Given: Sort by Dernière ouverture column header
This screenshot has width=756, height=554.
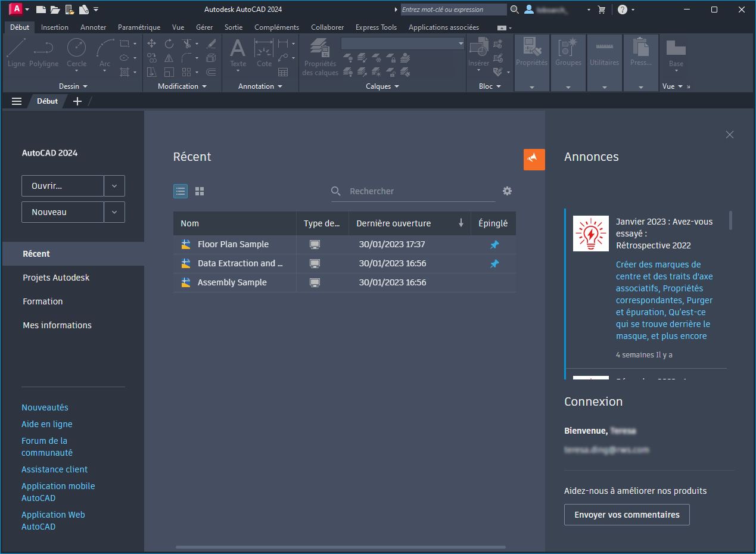Looking at the screenshot, I should tap(410, 223).
